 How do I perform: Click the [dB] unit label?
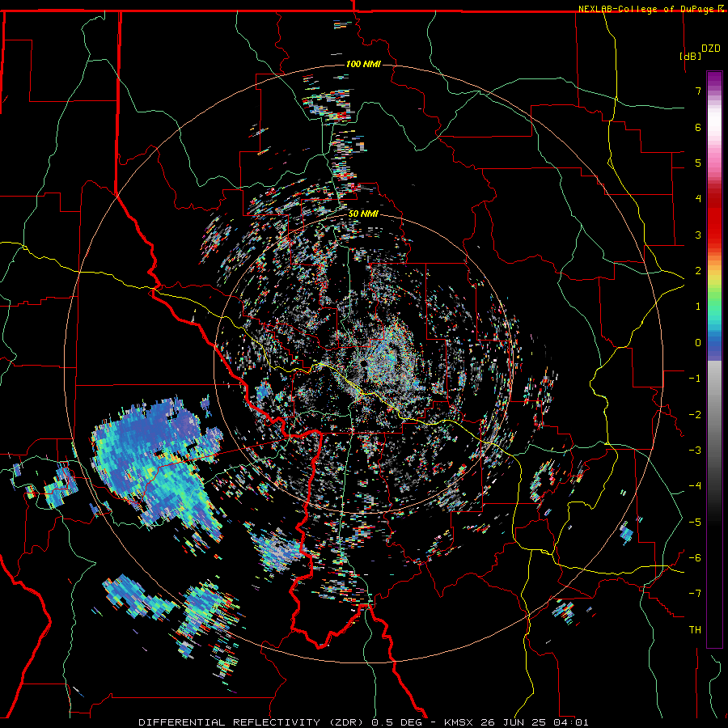[691, 56]
